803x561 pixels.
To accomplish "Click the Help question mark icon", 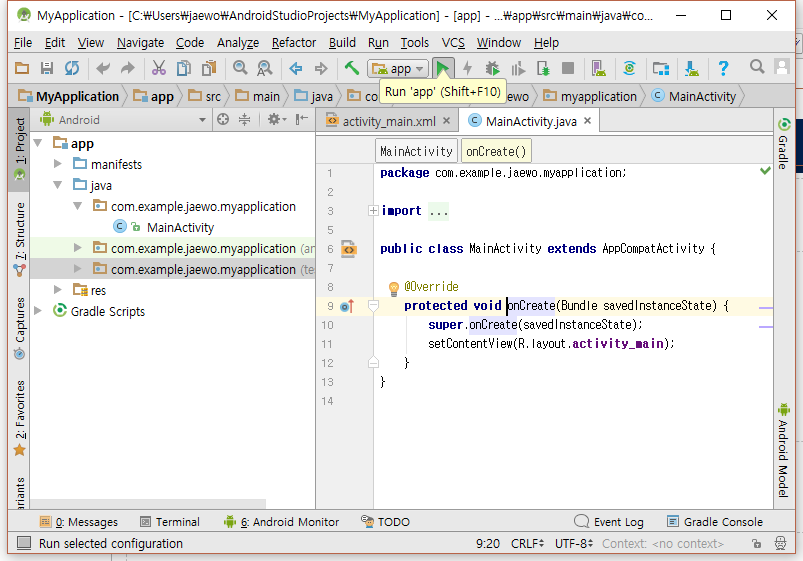I will click(x=723, y=68).
